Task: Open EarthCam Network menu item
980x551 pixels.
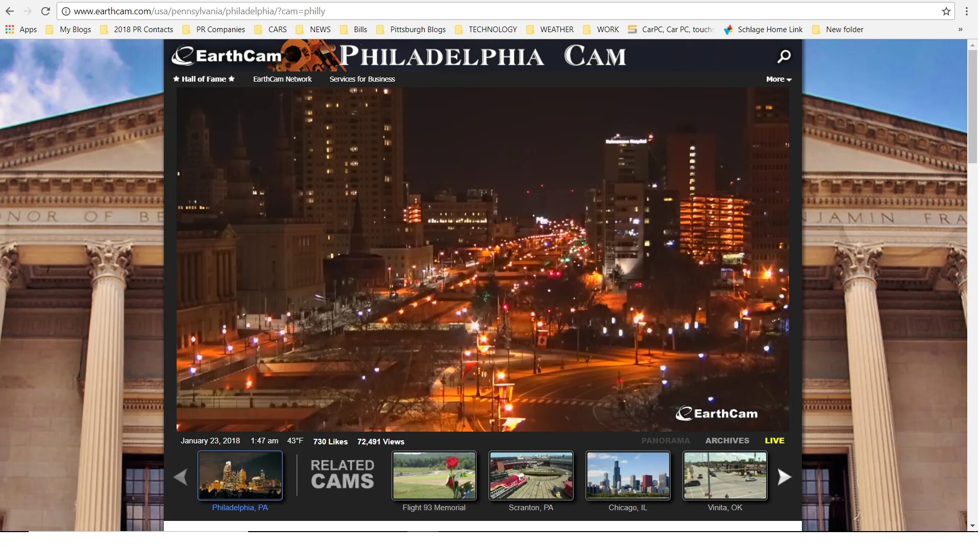Action: 282,79
